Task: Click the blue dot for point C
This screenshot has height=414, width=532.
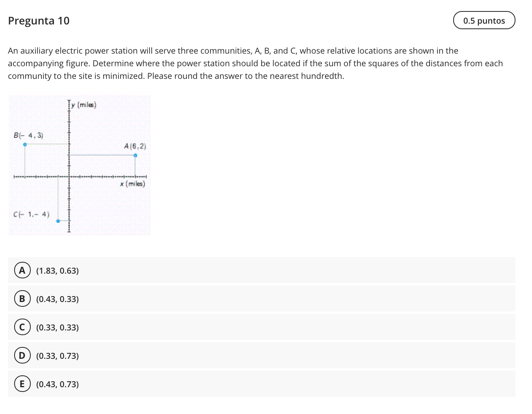Action: [58, 221]
